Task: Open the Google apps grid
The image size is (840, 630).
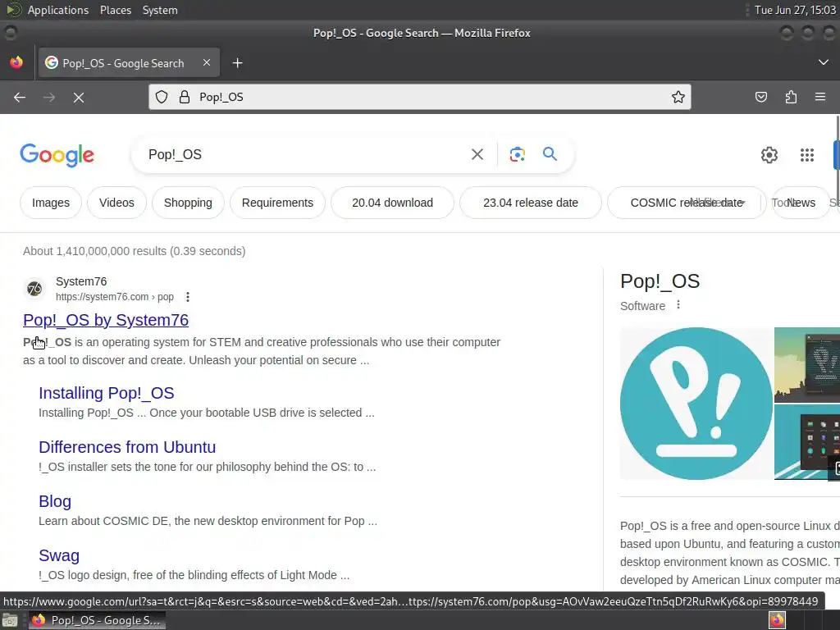Action: (807, 155)
